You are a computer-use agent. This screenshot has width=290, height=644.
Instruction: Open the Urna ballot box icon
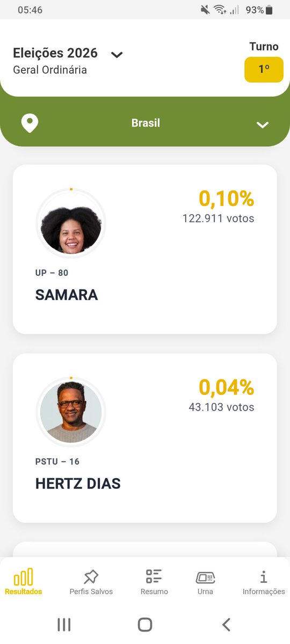pos(205,577)
